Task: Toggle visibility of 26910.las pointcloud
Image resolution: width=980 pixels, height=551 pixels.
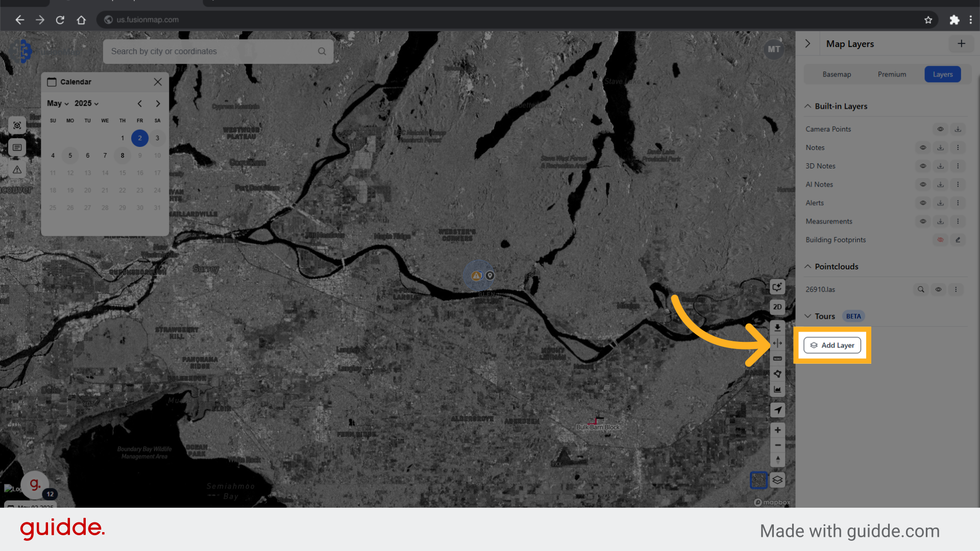Action: coord(938,289)
